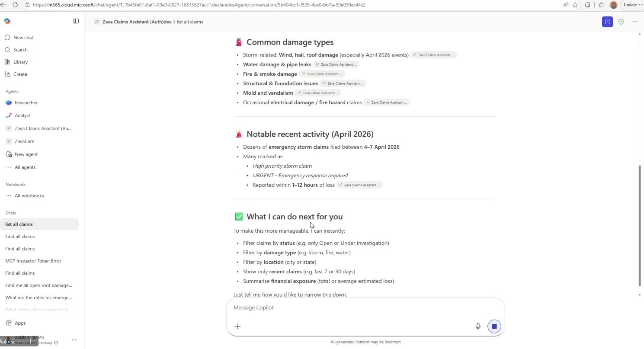Image resolution: width=644 pixels, height=349 pixels.
Task: Open the MCP Inspector Token Error chat
Action: [33, 261]
